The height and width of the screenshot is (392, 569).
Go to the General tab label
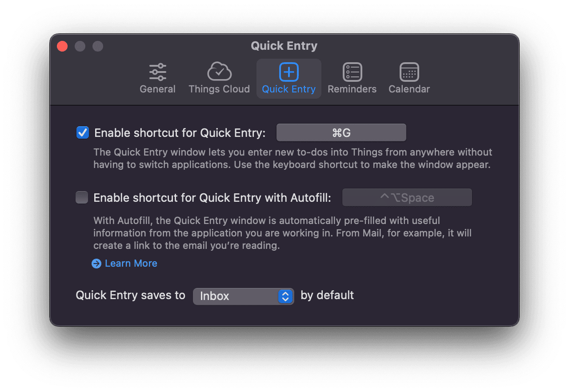coord(157,89)
